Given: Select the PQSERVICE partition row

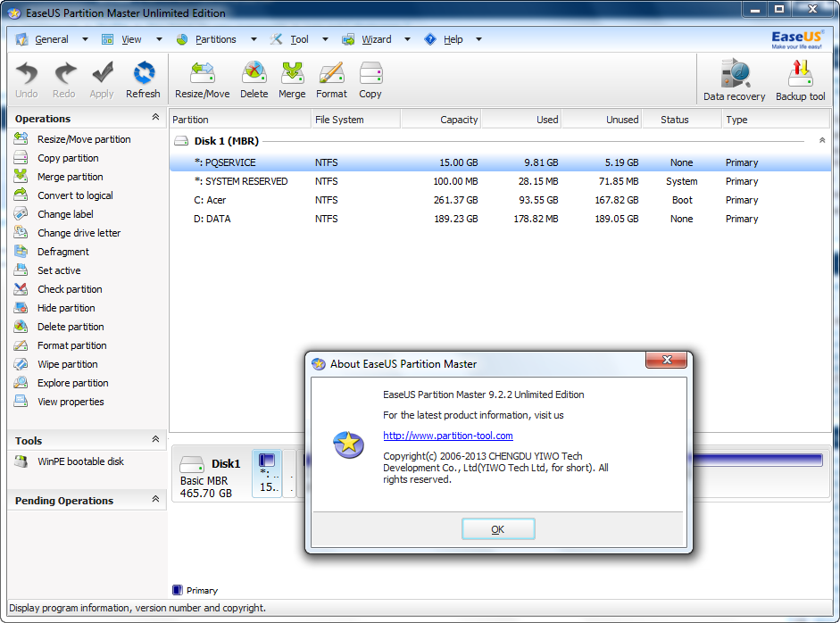Looking at the screenshot, I should coord(500,162).
